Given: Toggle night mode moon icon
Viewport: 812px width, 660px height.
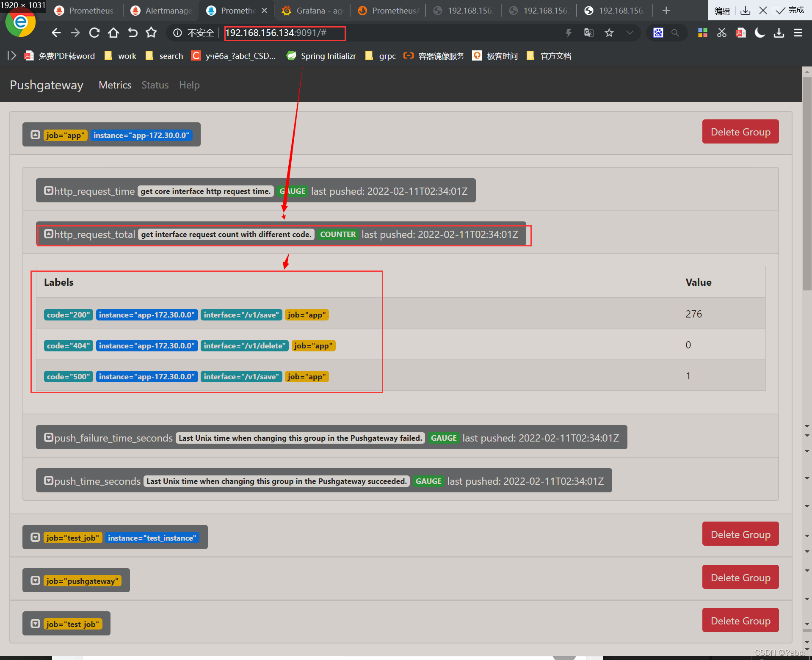Looking at the screenshot, I should tap(760, 33).
